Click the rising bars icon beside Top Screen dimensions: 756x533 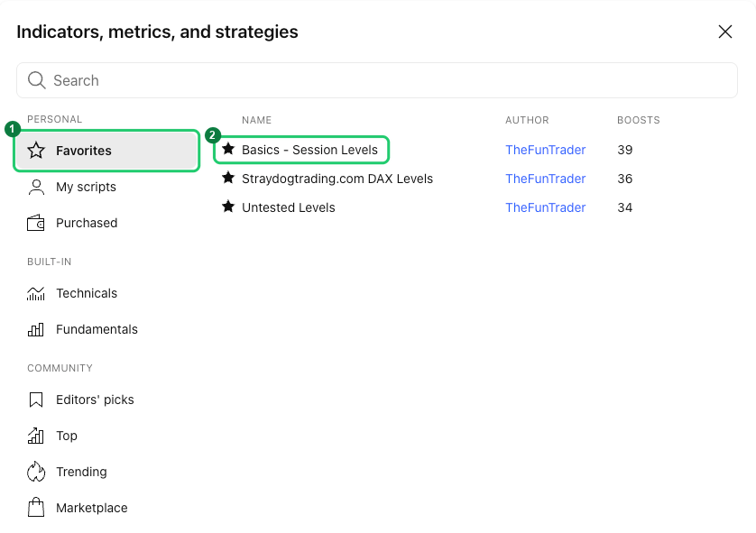pos(36,436)
